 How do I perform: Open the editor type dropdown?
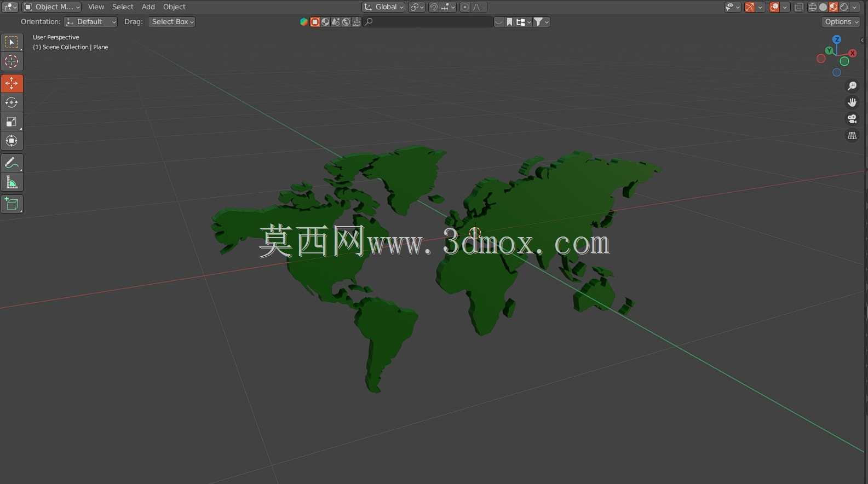10,7
